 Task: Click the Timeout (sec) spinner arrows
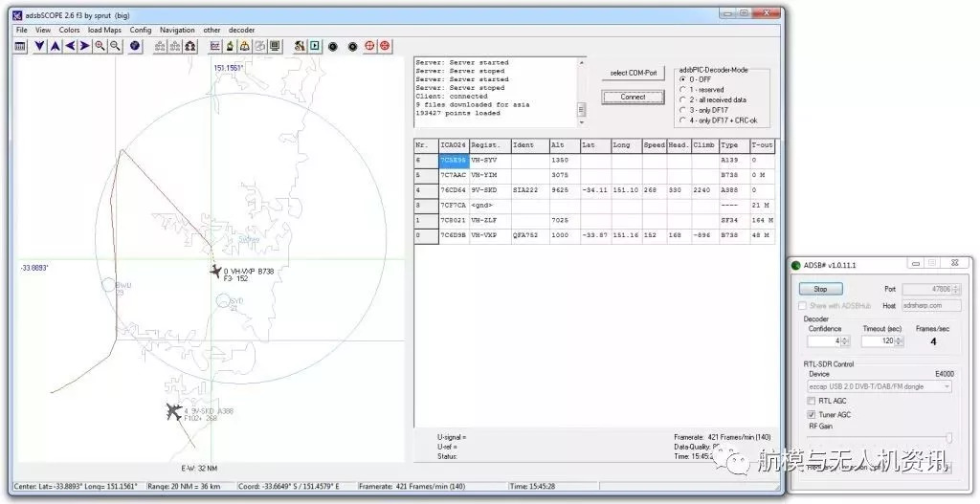pyautogui.click(x=897, y=340)
